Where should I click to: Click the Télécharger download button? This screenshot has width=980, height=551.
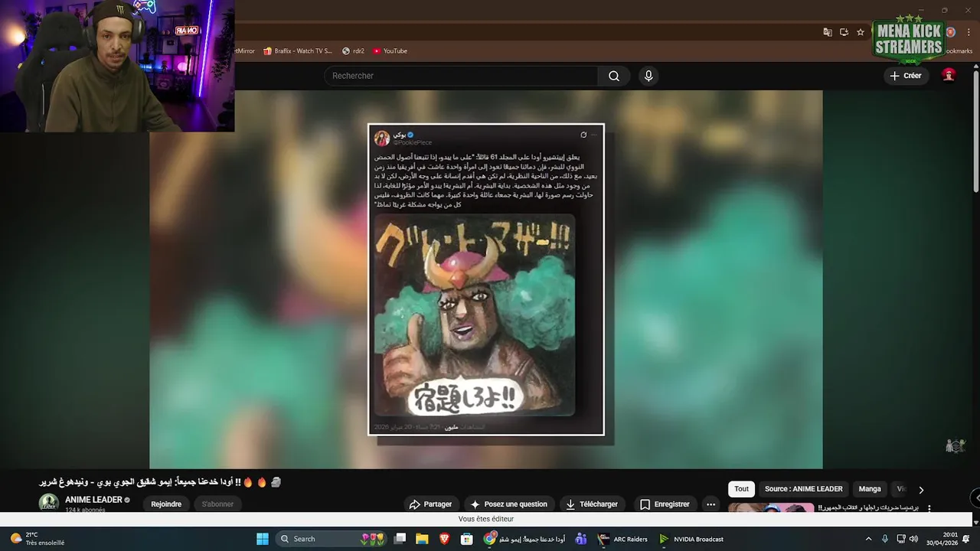pyautogui.click(x=591, y=504)
